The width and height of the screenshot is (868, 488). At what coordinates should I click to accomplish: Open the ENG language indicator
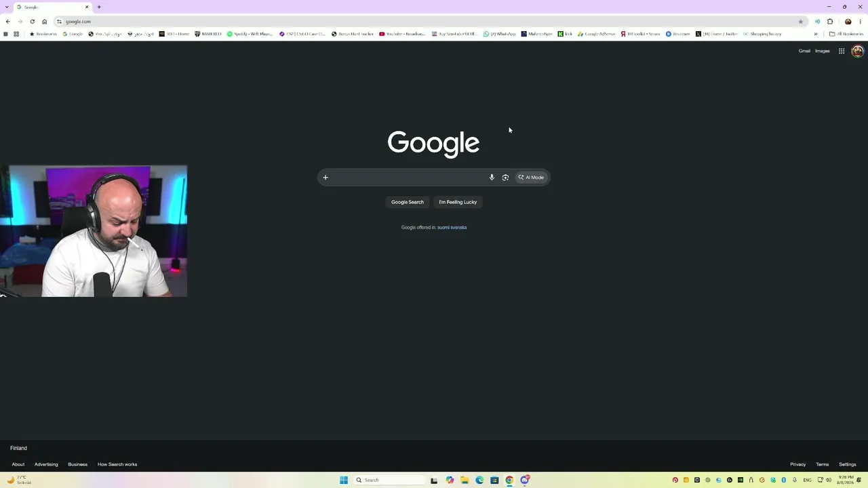[807, 480]
